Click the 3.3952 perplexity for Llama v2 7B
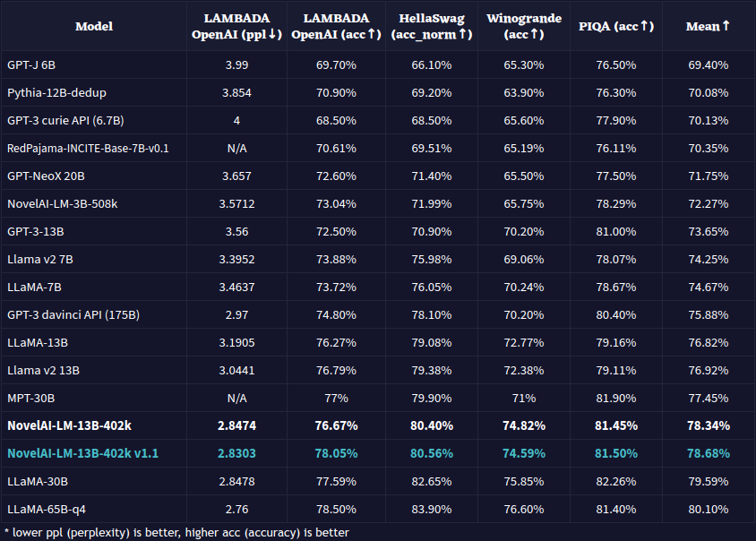 coord(236,260)
